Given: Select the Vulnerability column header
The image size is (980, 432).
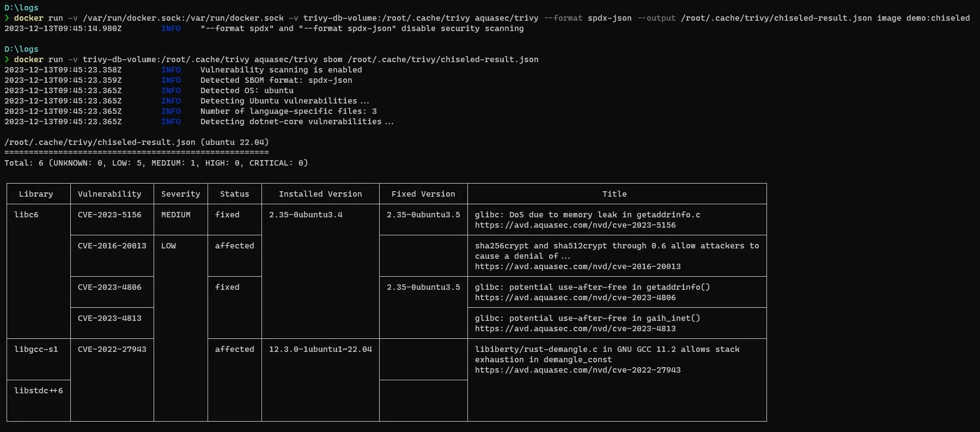Looking at the screenshot, I should (x=109, y=194).
